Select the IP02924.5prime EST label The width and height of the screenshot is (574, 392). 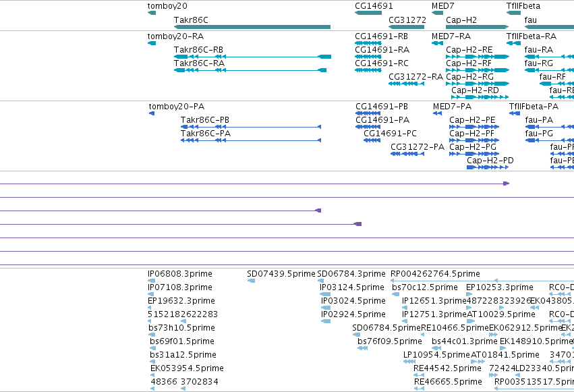[x=353, y=314]
